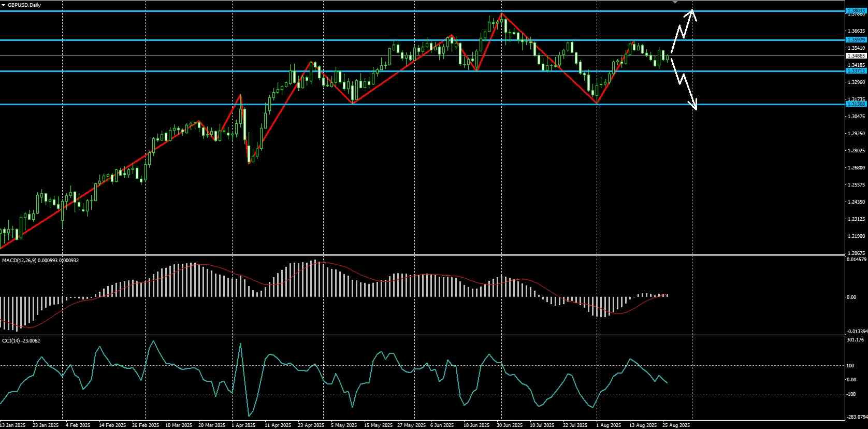
Task: Click the 1.30475 price scale value
Action: 857,116
